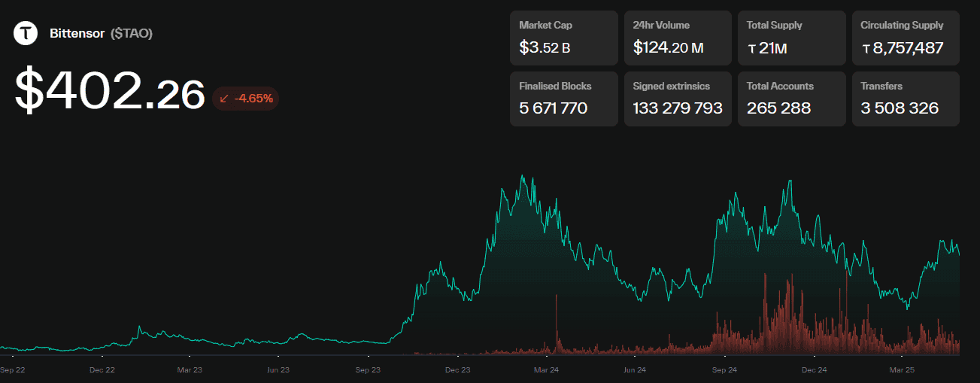
Task: Click the Dec 24 axis label
Action: click(x=814, y=370)
